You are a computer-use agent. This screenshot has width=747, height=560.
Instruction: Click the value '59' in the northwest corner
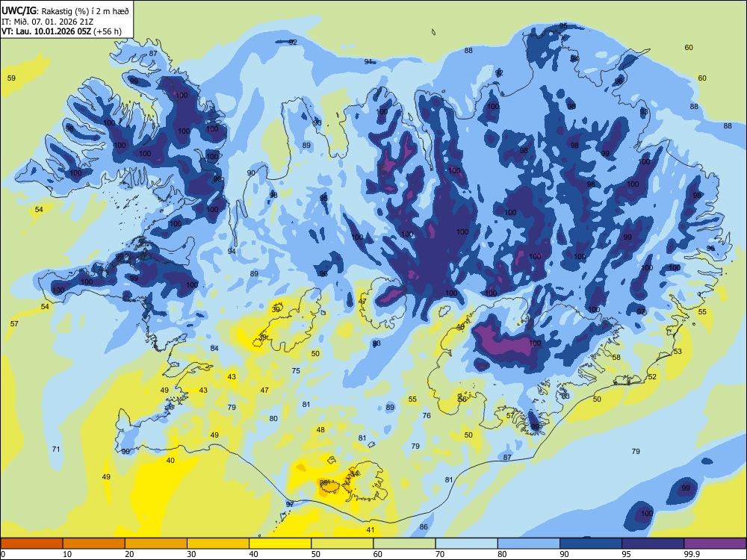coord(11,78)
